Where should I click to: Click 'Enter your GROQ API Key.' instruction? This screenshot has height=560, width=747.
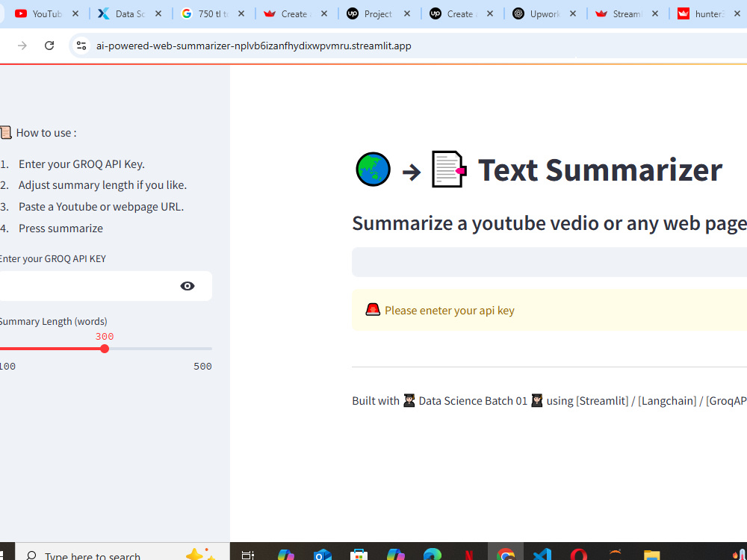[x=81, y=164]
